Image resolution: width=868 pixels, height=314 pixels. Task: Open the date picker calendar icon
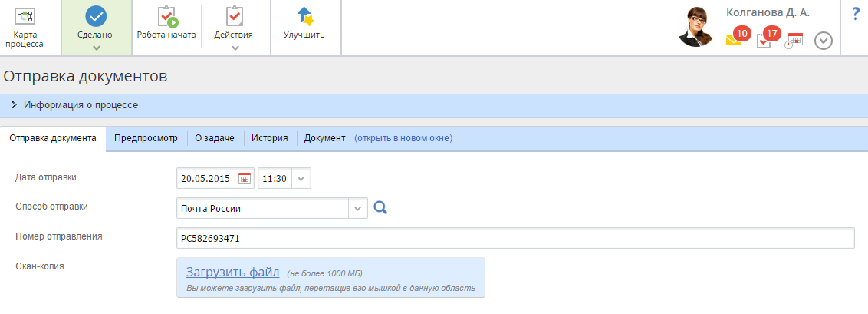(x=245, y=179)
